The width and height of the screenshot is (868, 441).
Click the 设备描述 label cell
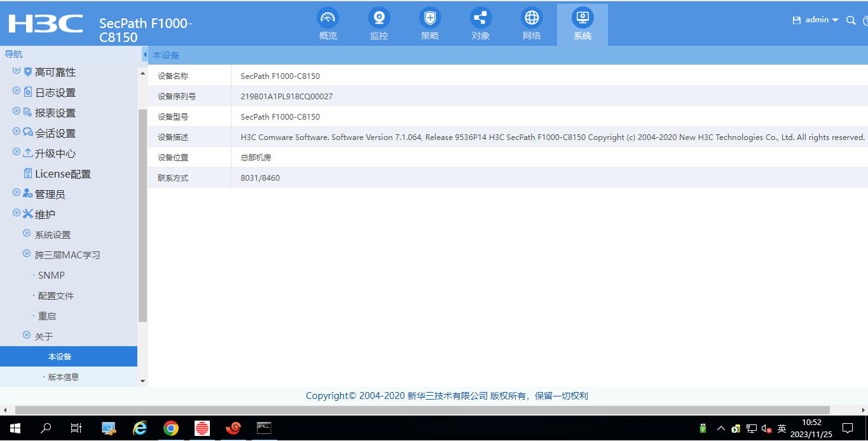pos(189,137)
